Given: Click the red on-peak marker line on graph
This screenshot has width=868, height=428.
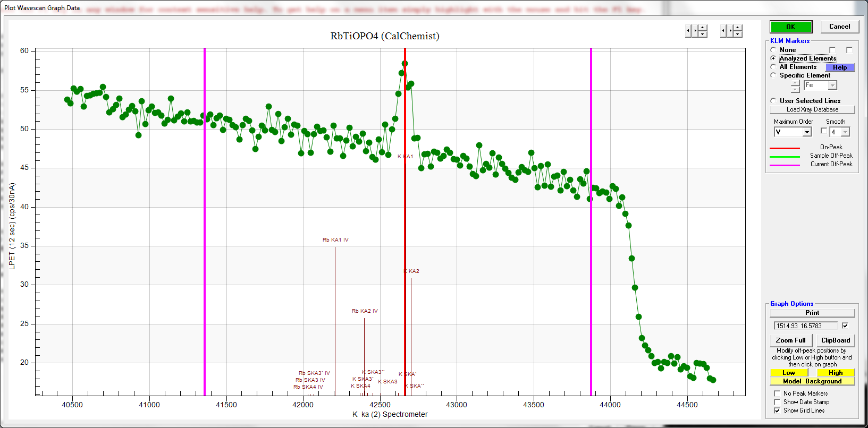Looking at the screenshot, I should [x=405, y=212].
